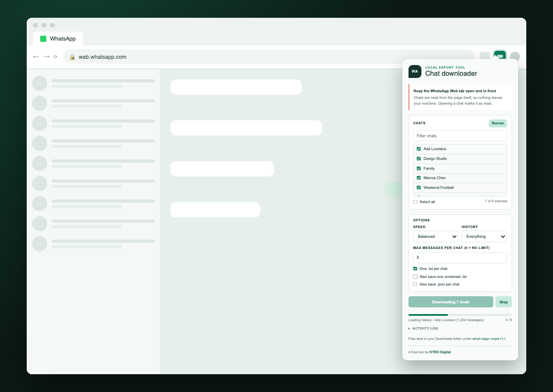This screenshot has width=553, height=392.
Task: Stop the download with the Stop button
Action: [x=503, y=302]
